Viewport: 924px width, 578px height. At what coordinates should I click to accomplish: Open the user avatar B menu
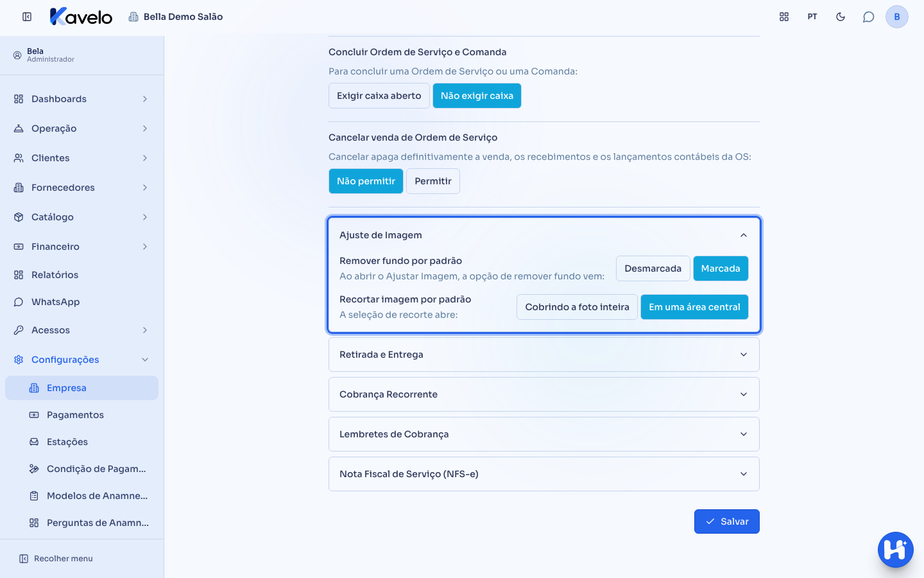(x=897, y=17)
